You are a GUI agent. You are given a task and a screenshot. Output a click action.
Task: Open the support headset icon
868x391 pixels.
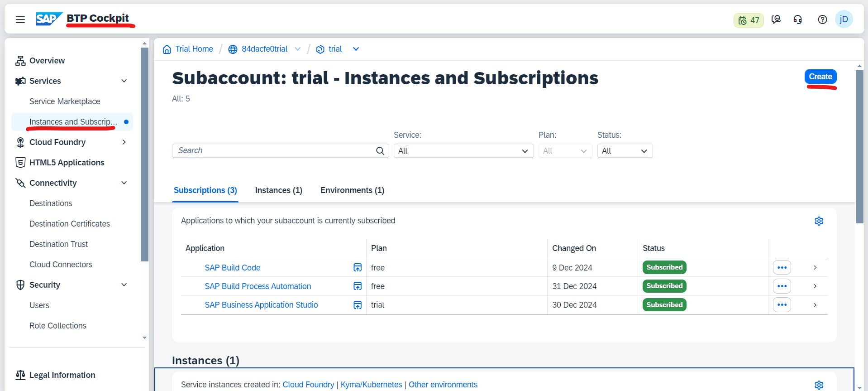click(x=798, y=19)
